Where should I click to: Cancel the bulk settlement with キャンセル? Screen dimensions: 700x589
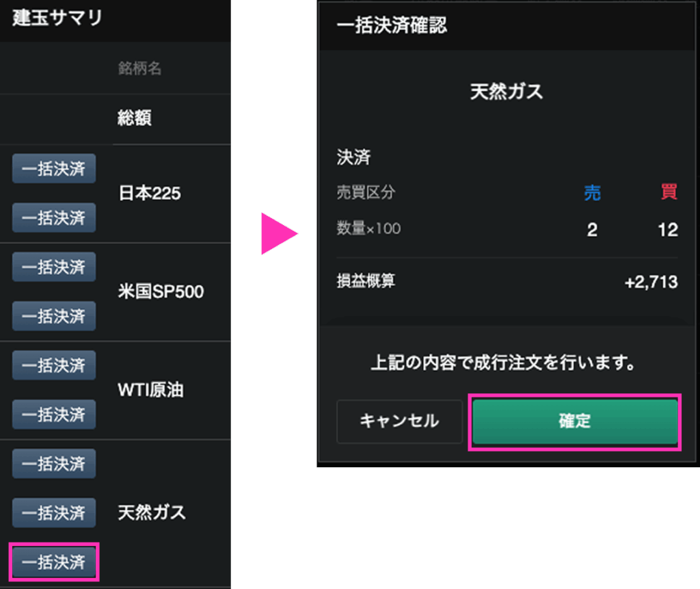(399, 421)
